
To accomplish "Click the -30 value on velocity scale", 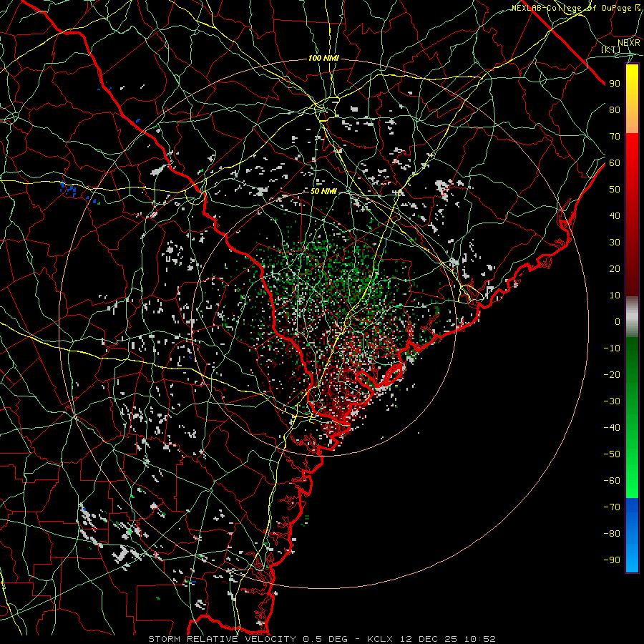I will pos(612,401).
